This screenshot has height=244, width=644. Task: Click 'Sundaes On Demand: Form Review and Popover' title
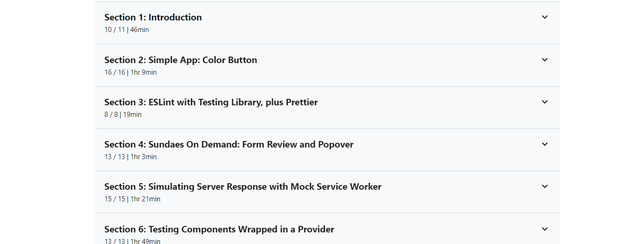[x=229, y=145]
